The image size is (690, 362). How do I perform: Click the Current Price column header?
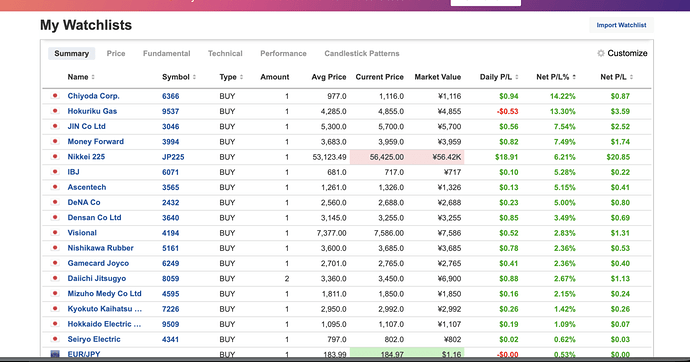click(x=379, y=77)
